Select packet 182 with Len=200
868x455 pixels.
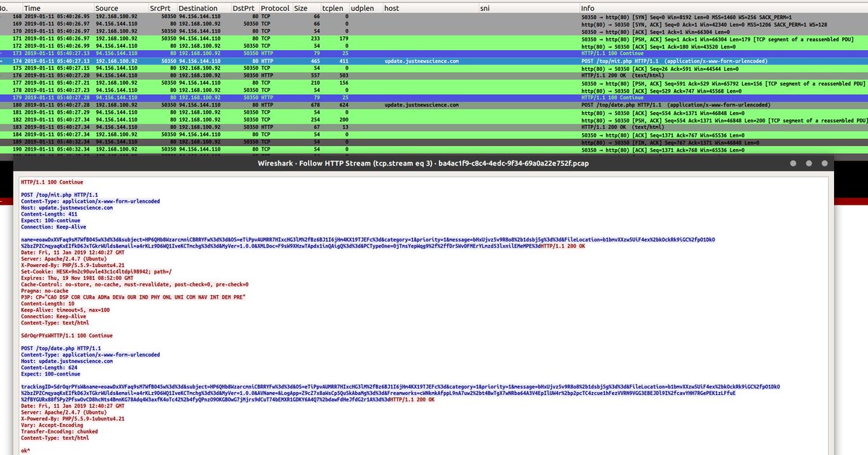click(x=434, y=119)
